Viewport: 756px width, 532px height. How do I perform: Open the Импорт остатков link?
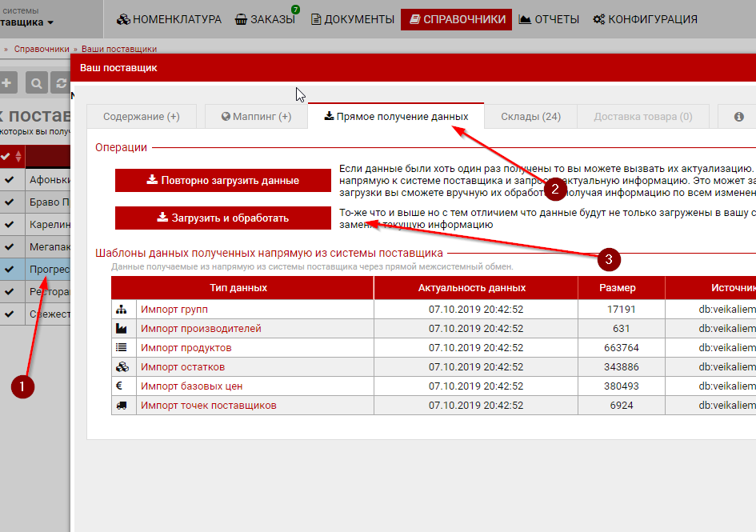pos(182,367)
